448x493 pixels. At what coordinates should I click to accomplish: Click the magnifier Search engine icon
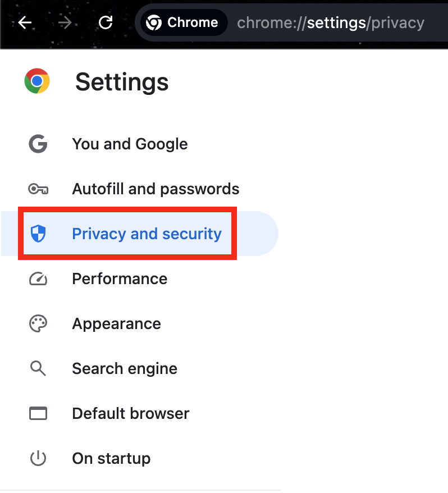[x=38, y=368]
